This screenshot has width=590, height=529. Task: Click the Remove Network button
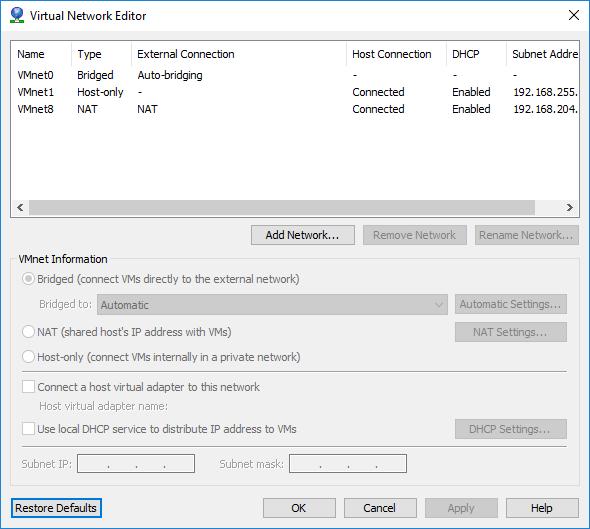(x=415, y=235)
